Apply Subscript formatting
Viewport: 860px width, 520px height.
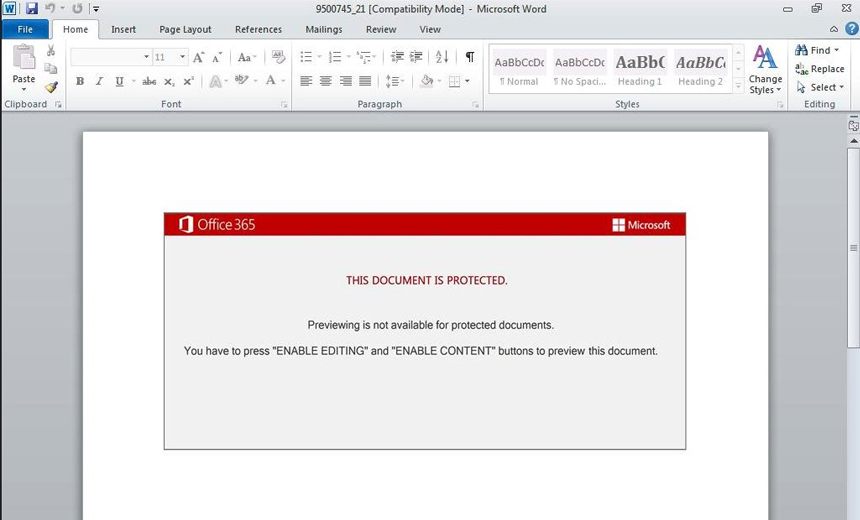click(x=169, y=82)
